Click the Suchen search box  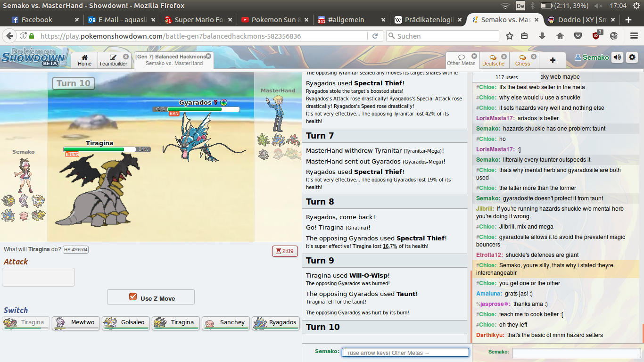coord(443,36)
